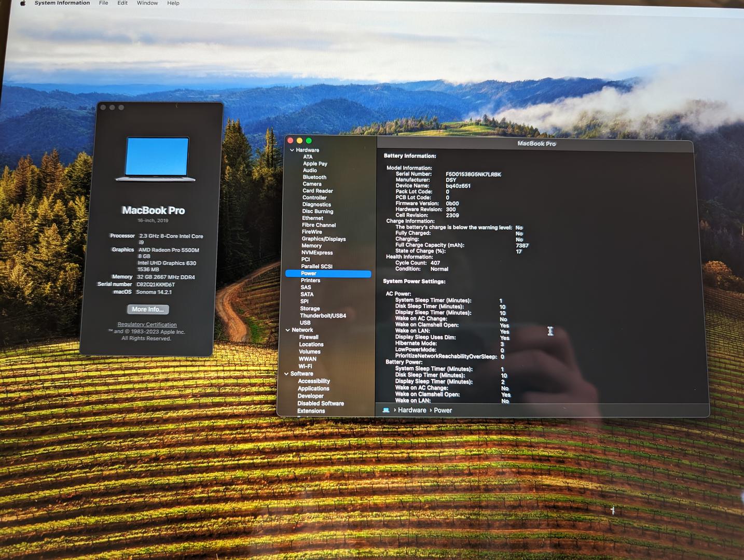
Task: Click the MacBook Pro laptop image
Action: 156,159
